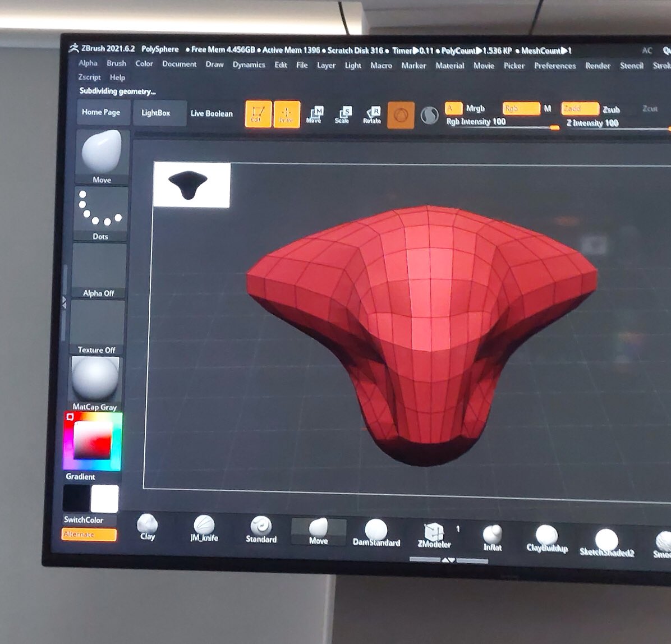
Task: Open the Help menu
Action: [x=117, y=77]
